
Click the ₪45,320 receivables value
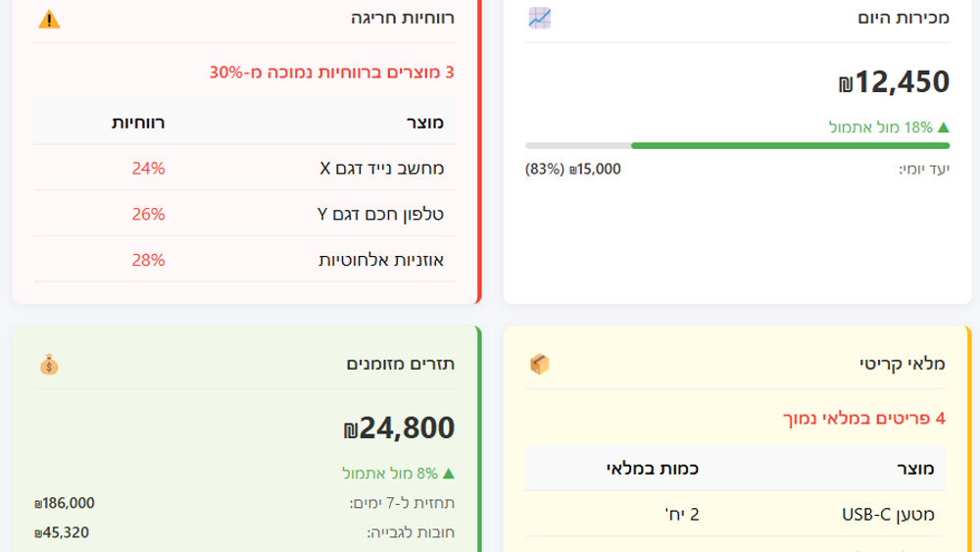pyautogui.click(x=62, y=532)
